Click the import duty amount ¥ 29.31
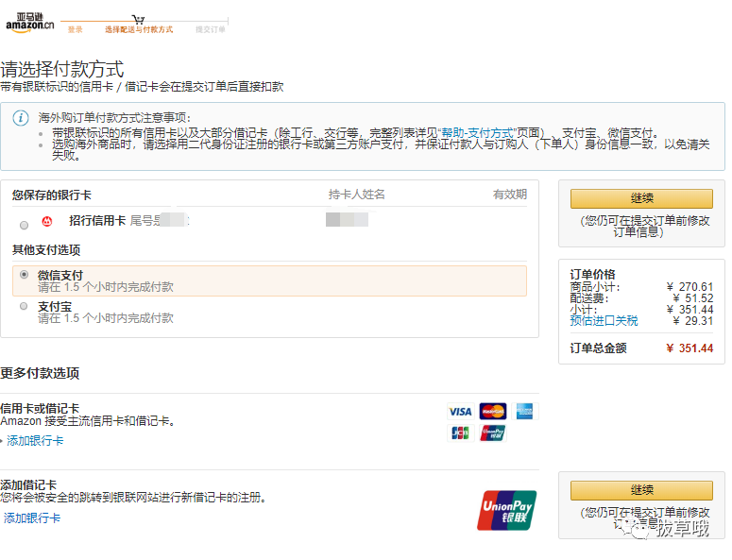732x560 pixels. pyautogui.click(x=692, y=320)
